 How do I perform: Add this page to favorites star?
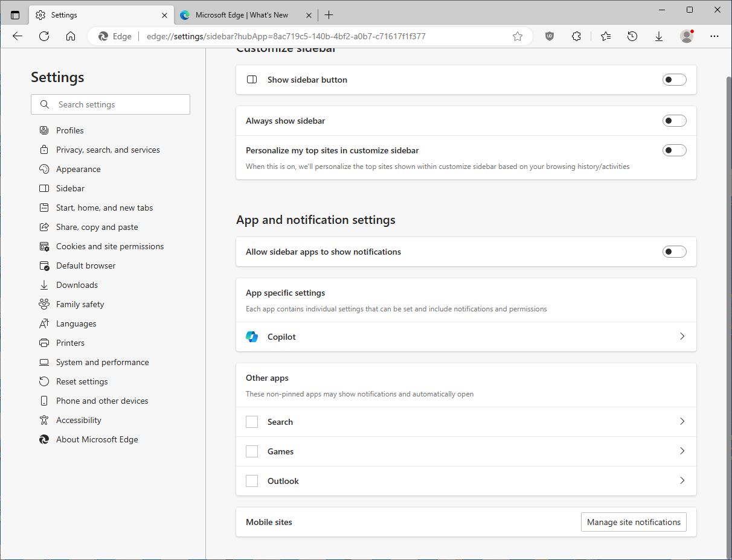tap(518, 36)
